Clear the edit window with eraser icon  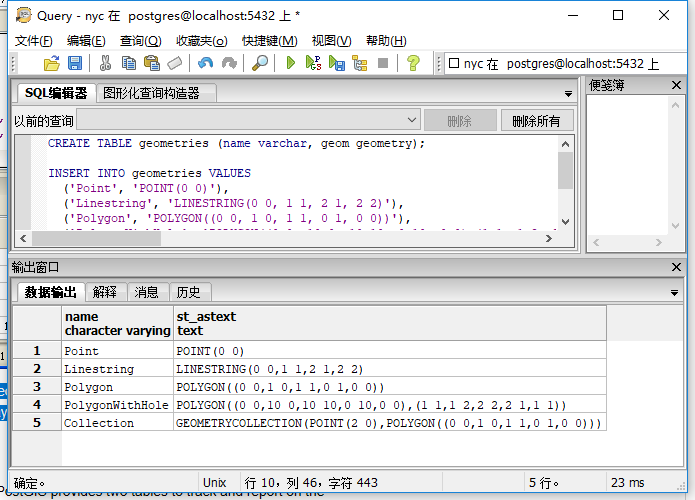(175, 63)
